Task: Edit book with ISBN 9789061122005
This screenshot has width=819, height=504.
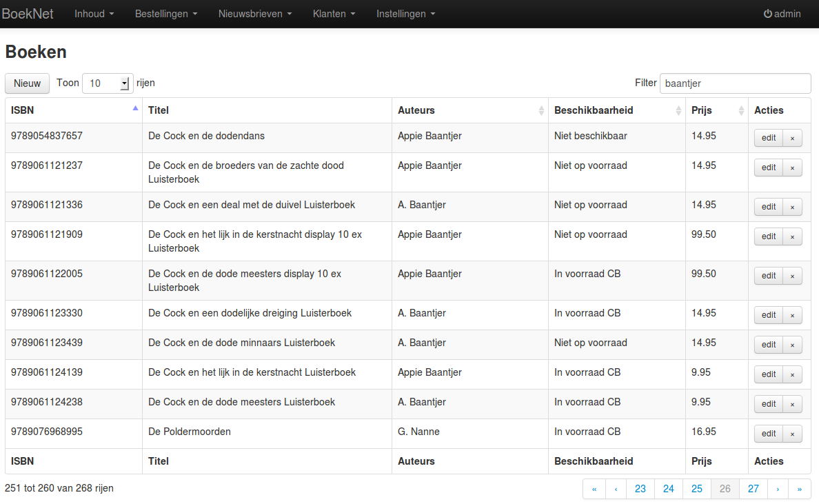Action: coord(769,276)
